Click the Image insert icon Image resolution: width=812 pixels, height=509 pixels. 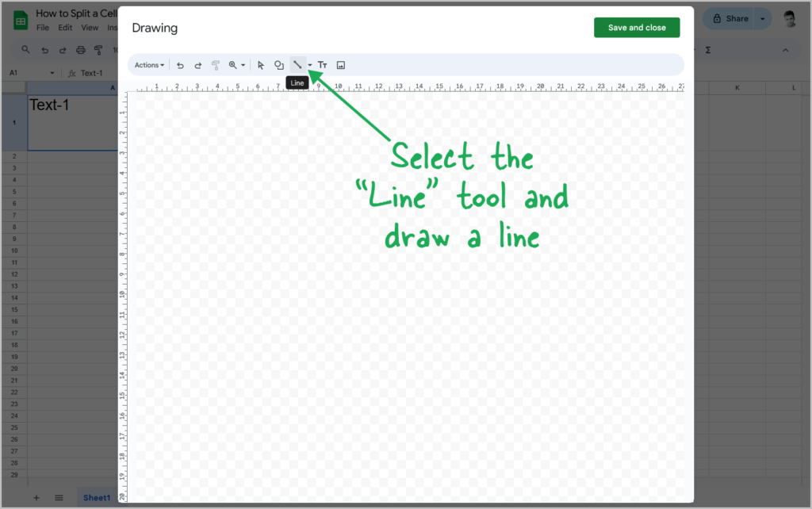(341, 65)
